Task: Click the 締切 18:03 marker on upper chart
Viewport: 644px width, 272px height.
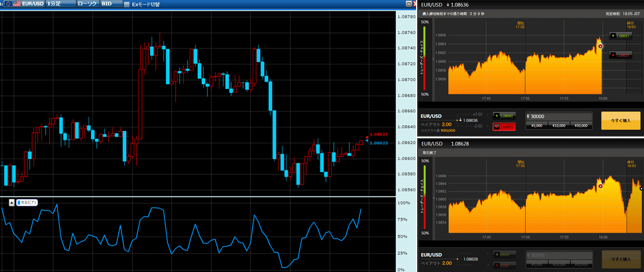Action: point(631,25)
